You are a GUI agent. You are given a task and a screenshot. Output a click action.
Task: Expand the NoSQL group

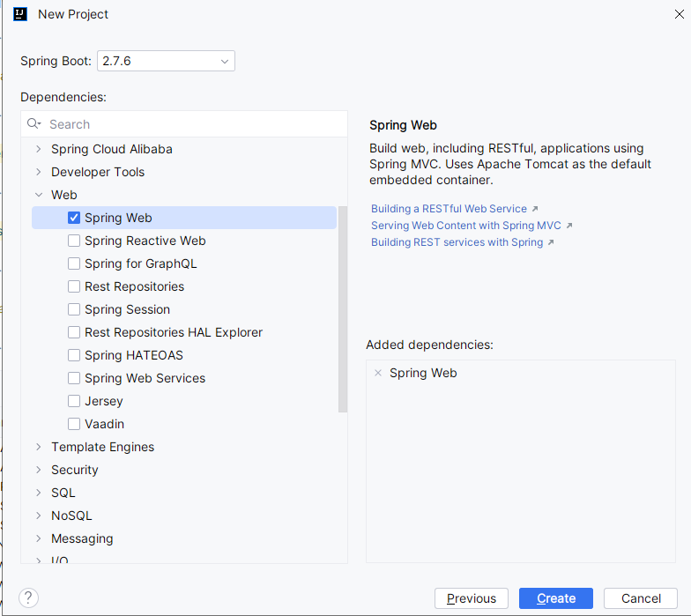click(x=39, y=516)
